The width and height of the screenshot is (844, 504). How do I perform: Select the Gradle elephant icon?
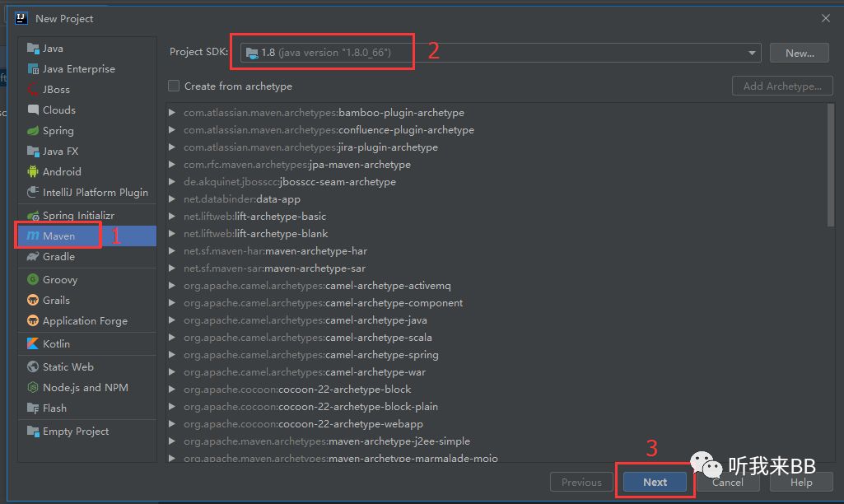click(x=33, y=257)
